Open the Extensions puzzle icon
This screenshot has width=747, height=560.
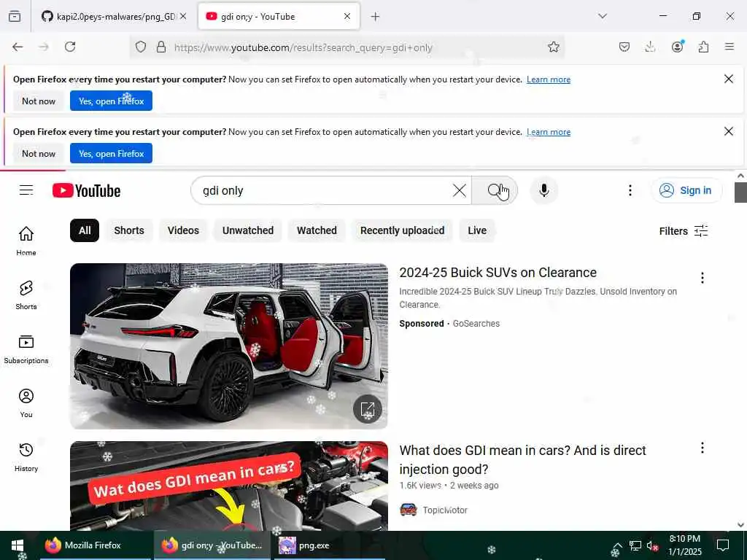click(703, 47)
